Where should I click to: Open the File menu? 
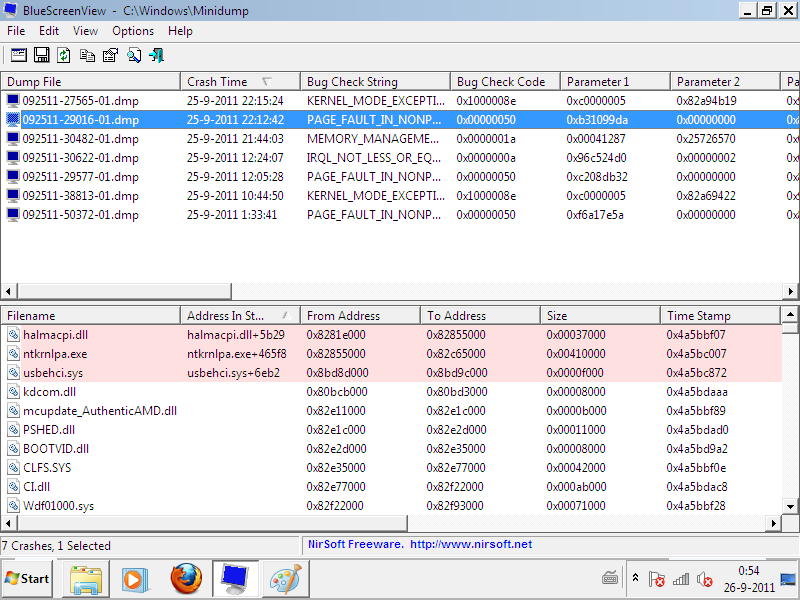(x=16, y=31)
